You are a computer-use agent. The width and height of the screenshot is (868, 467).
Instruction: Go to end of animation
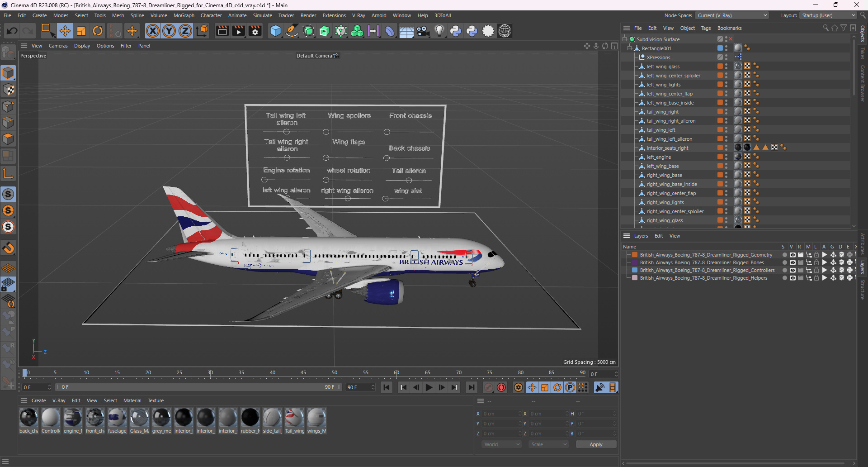[x=471, y=387]
